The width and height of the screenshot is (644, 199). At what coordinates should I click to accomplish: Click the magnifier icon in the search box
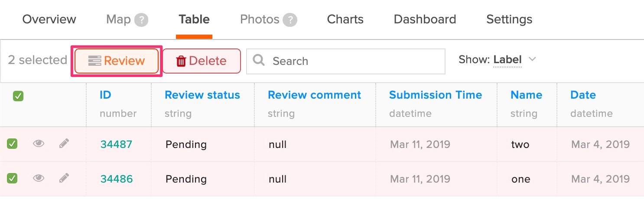coord(259,60)
